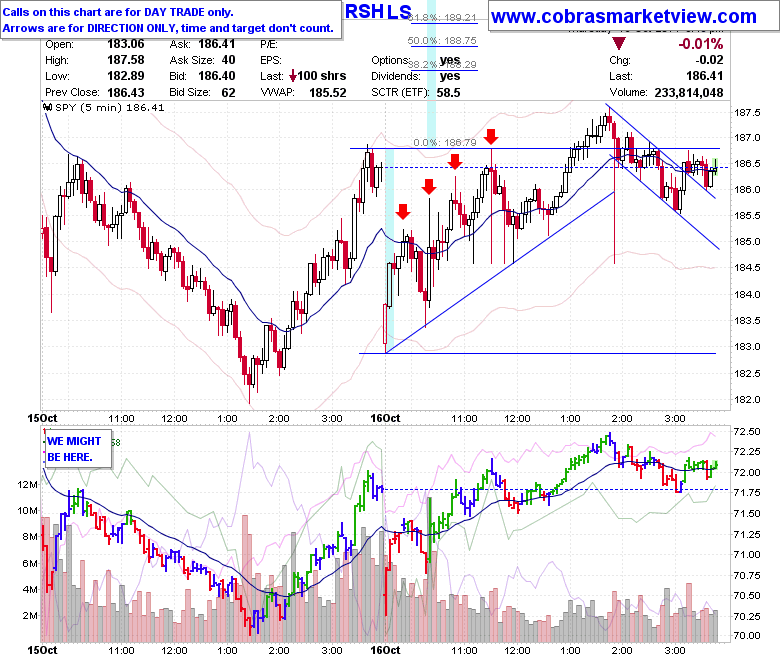Click the www.cobrasmarketview.com link
This screenshot has width=780, height=659.
click(623, 16)
